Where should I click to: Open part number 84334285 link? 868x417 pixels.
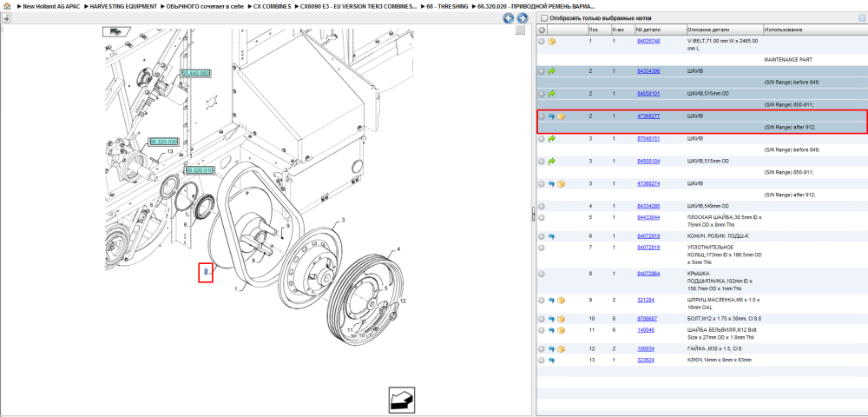tap(648, 206)
